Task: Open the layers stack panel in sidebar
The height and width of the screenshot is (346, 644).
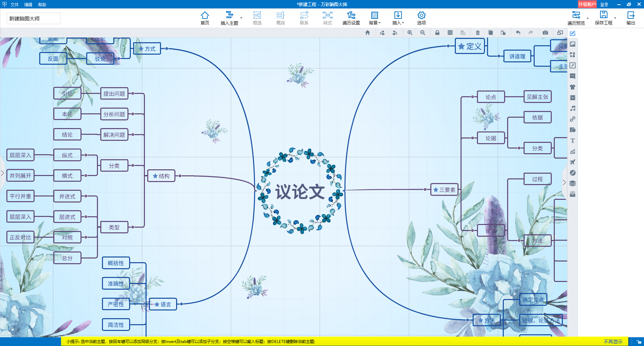Action: (573, 183)
